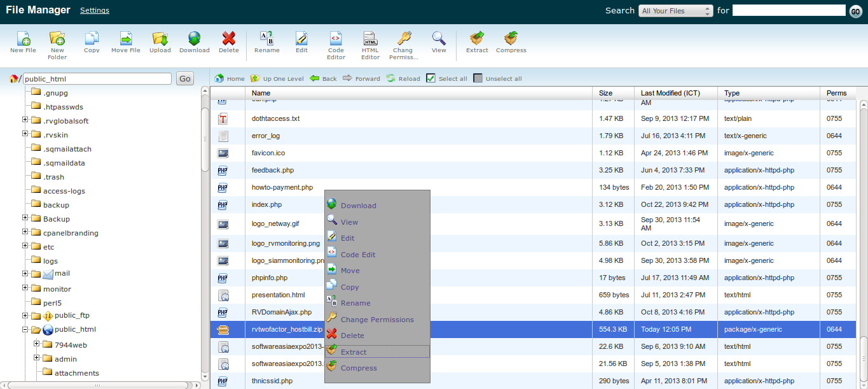The image size is (868, 389).
Task: Expand the Backup folder node
Action: coord(25,218)
